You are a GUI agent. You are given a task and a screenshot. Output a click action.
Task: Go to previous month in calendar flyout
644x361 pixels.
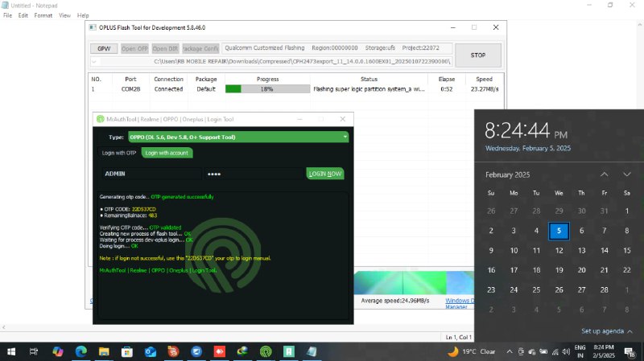pyautogui.click(x=605, y=174)
